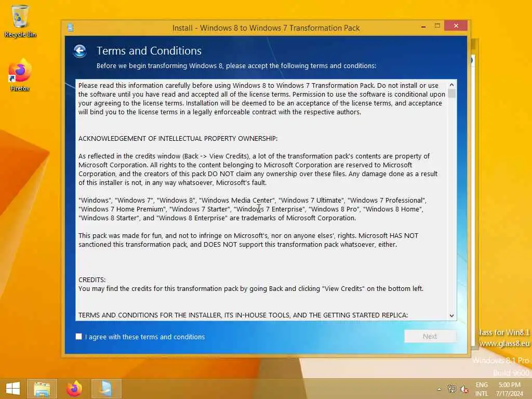Click the 'ACKNOWLEDGEMENT OF INTELLECTUAL PROPERTY OWNERSHIP:' line
This screenshot has height=399, width=532.
178,138
